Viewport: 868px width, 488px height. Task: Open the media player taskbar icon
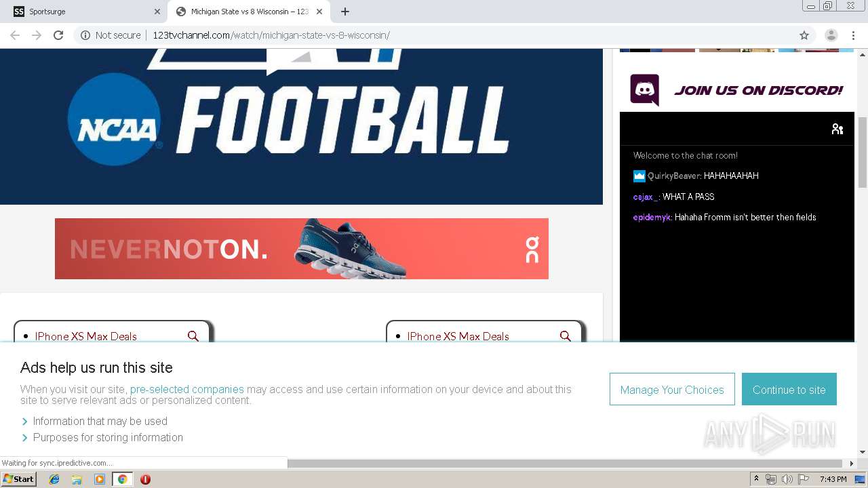(x=100, y=479)
